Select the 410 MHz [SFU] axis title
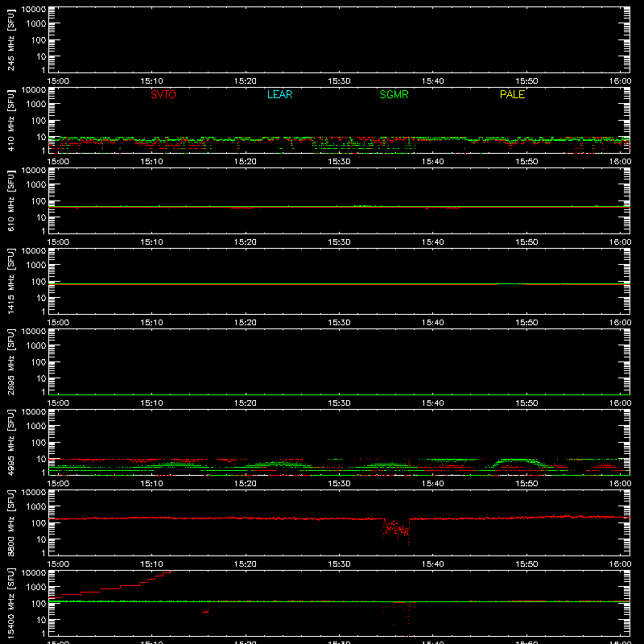The height and width of the screenshot is (644, 644). [11, 120]
